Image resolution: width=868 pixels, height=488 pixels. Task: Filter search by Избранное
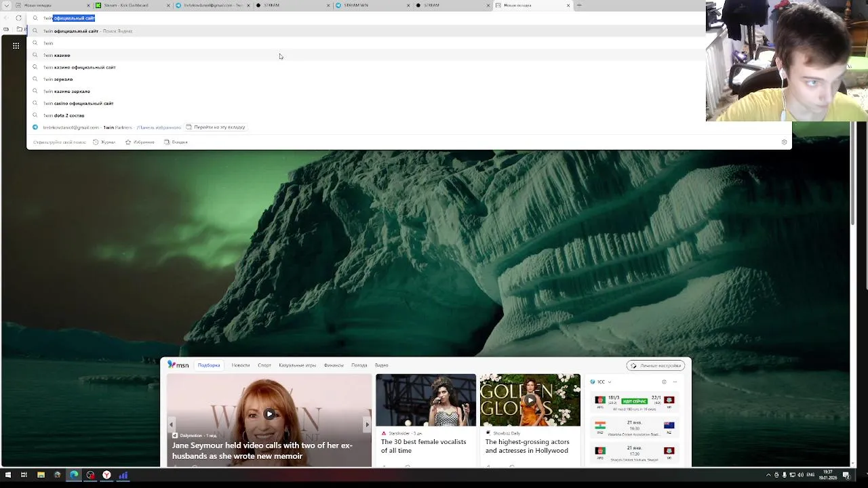(x=140, y=142)
